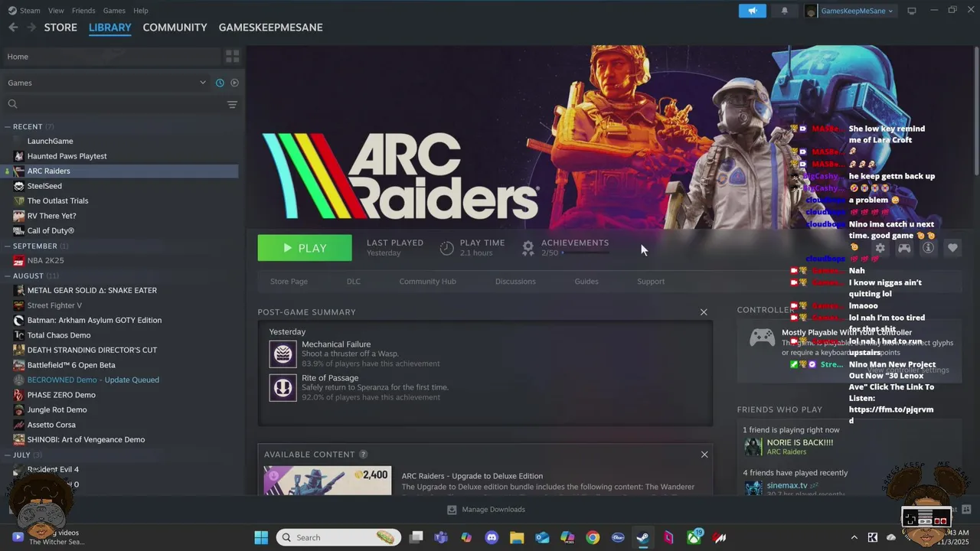Open the DLC link
This screenshot has height=551, width=980.
click(354, 282)
